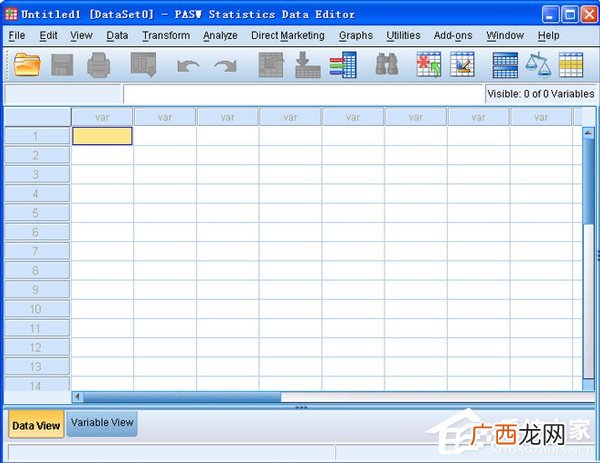Click the split pane handle dots above the view tabs
Image resolution: width=600 pixels, height=463 pixels.
(302, 407)
